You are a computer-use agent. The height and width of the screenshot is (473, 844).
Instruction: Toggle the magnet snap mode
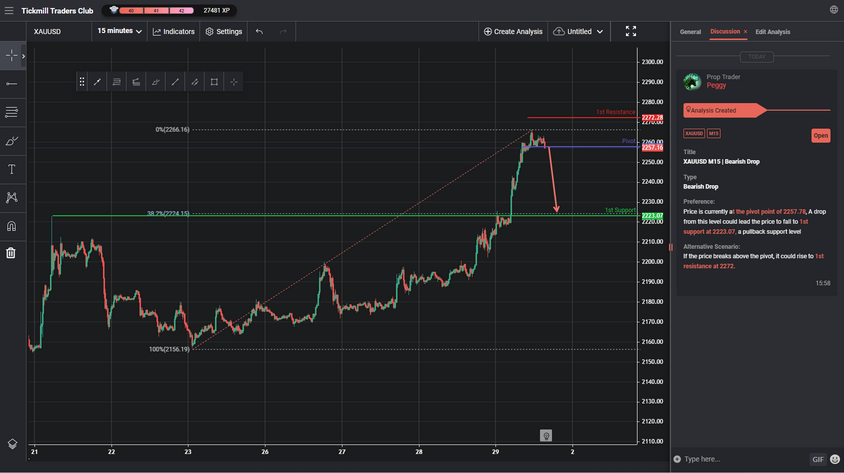(x=11, y=226)
